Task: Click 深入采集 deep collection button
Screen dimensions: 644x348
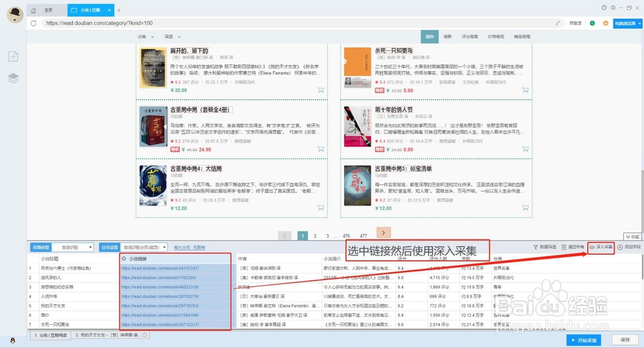Action: pyautogui.click(x=601, y=247)
